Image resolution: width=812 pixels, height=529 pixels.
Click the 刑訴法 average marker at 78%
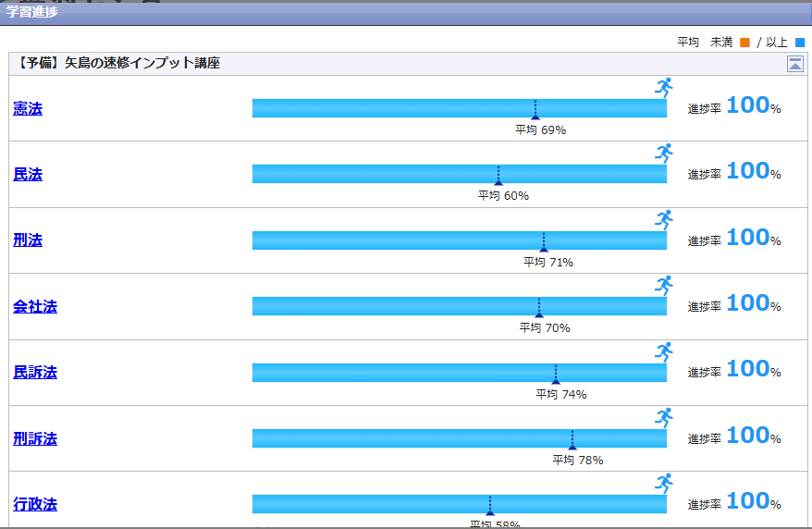pos(572,444)
